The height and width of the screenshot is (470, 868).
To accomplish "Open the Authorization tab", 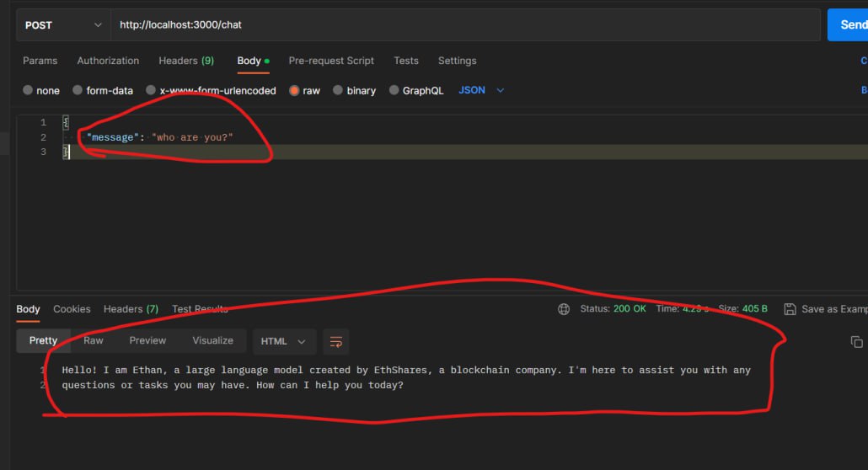I will pos(108,61).
